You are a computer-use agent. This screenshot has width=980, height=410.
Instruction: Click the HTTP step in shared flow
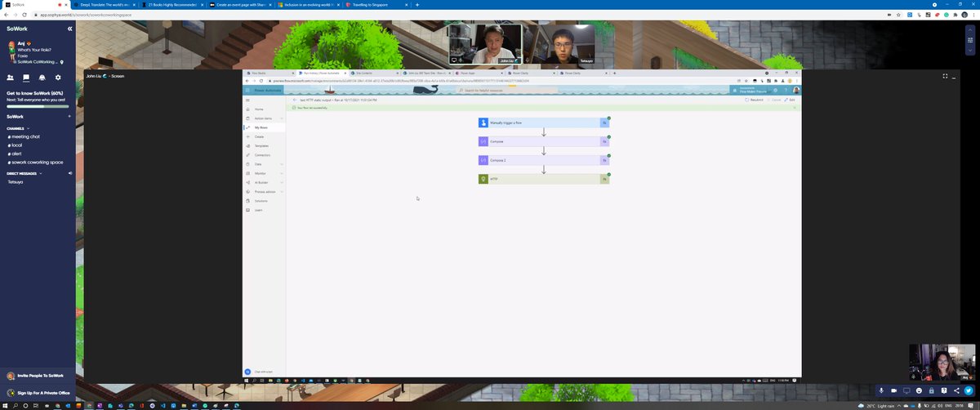(x=544, y=179)
